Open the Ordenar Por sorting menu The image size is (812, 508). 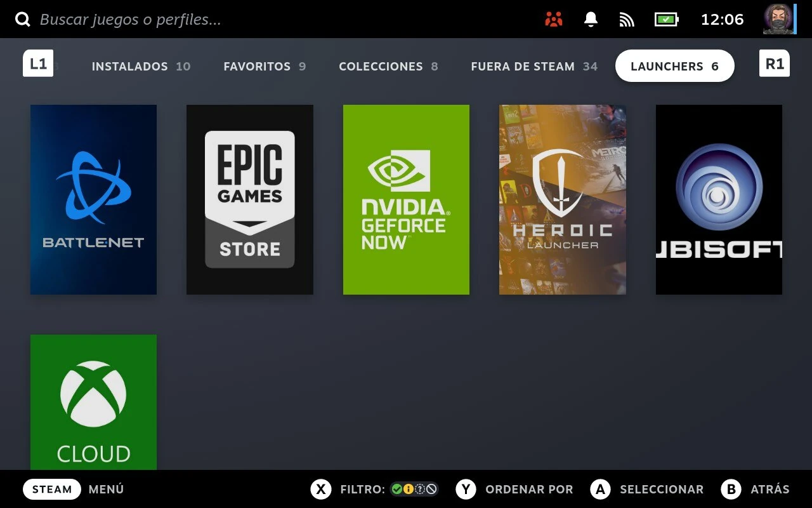tap(529, 489)
